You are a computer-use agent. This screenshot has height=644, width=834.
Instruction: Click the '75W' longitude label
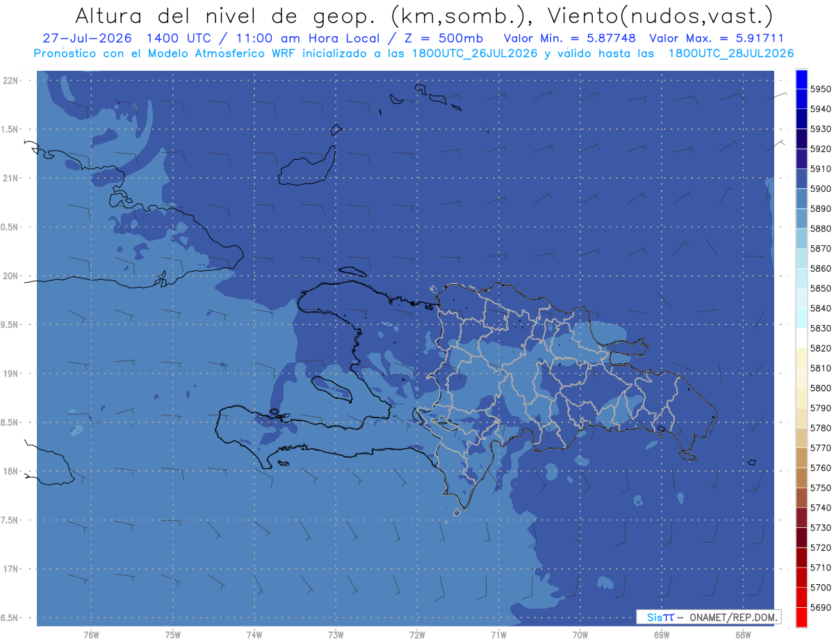click(x=172, y=634)
